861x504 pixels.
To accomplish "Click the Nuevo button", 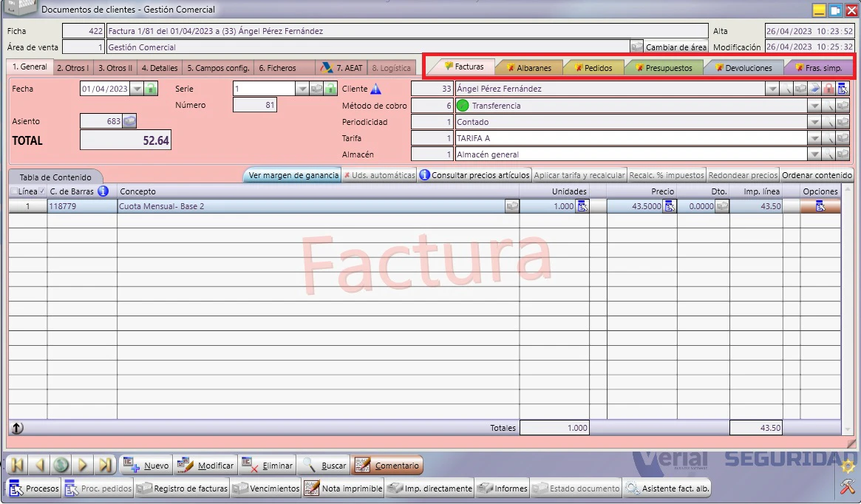I will point(146,465).
